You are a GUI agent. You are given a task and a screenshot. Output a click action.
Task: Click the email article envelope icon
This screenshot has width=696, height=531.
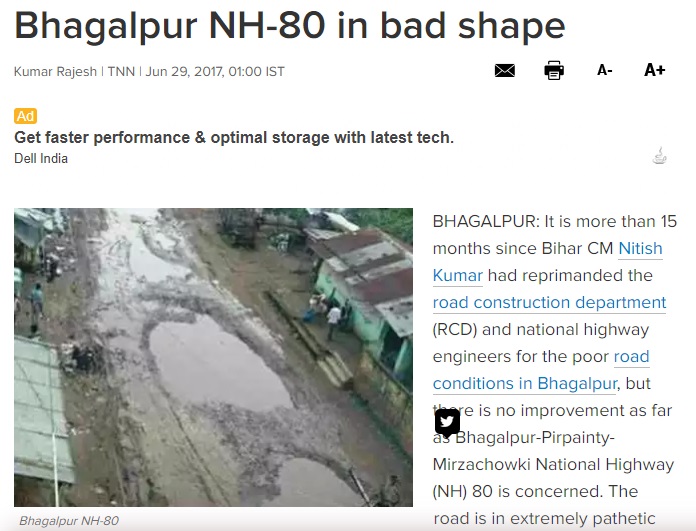coord(505,70)
